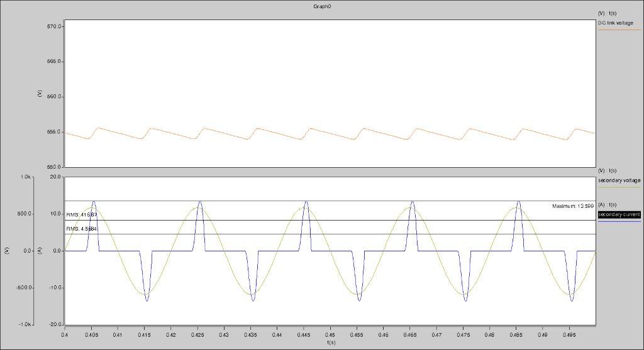Click the (V) y-axis label of upper plot

pyautogui.click(x=40, y=93)
